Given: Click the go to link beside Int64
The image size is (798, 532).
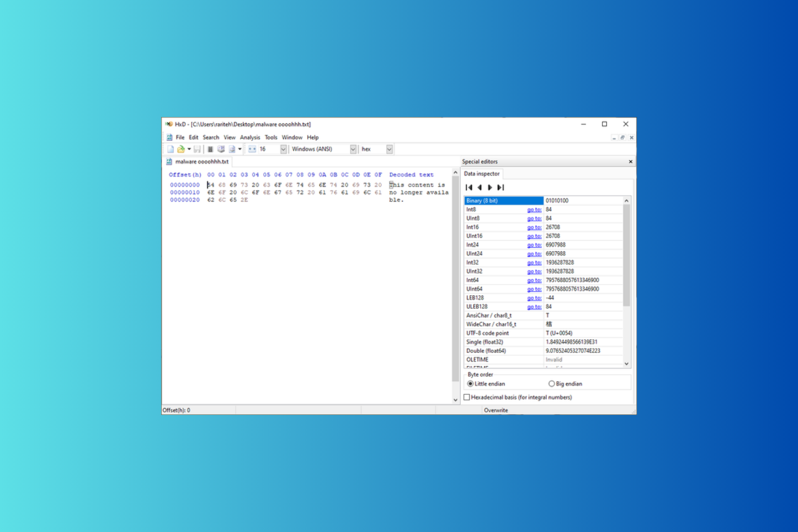Looking at the screenshot, I should pos(534,280).
